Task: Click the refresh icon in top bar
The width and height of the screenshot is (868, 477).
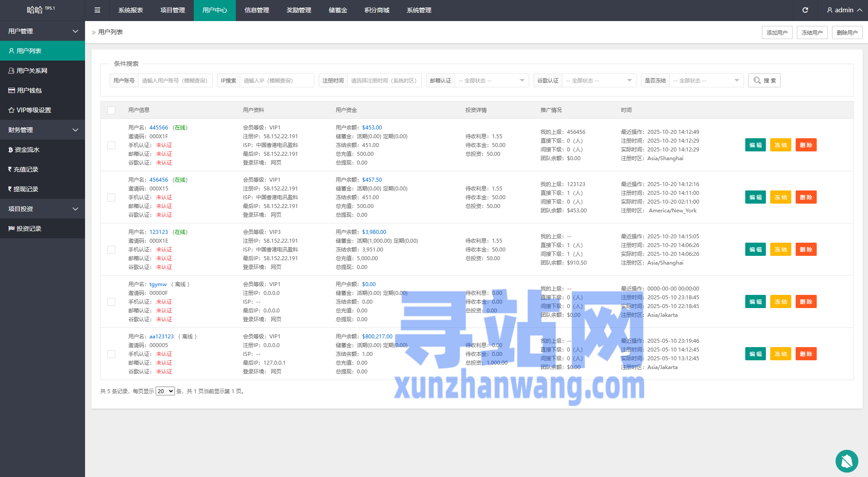Action: coord(805,10)
